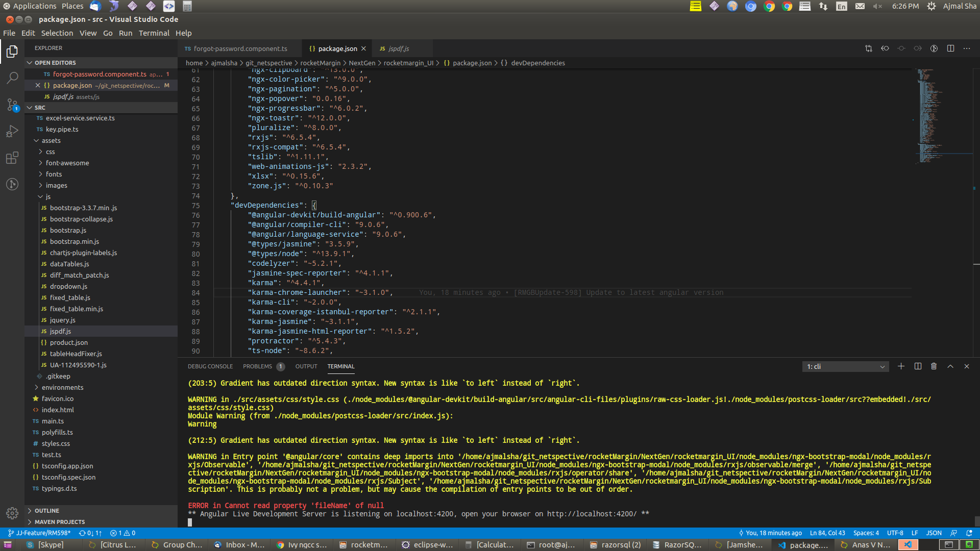This screenshot has width=980, height=551.
Task: Toggle the errors and warnings status indicator
Action: click(122, 533)
